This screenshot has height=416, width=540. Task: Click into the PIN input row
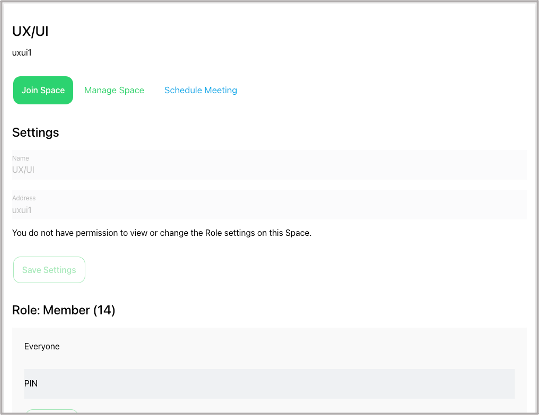[269, 384]
